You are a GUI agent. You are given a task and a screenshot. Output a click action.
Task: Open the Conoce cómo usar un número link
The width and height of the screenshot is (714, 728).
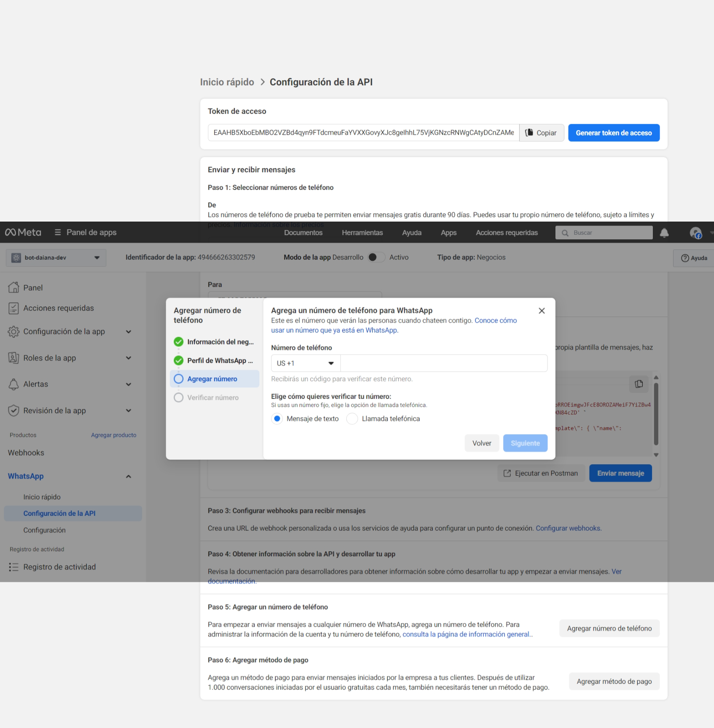(x=394, y=325)
